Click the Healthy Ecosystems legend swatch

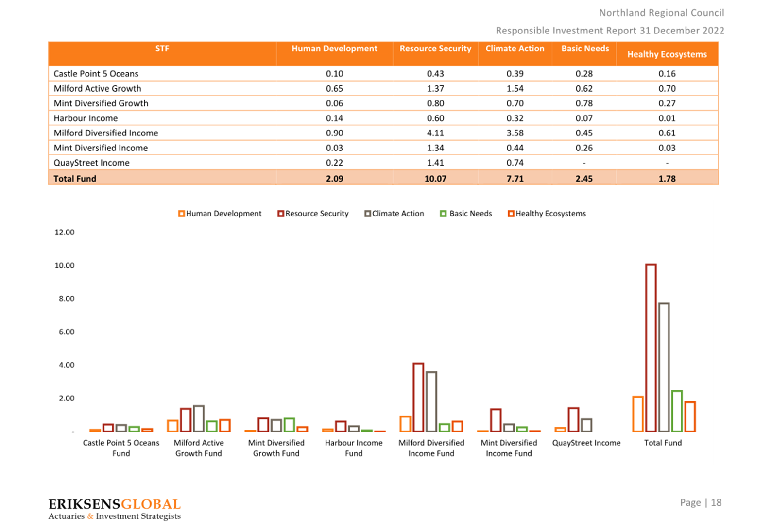[x=511, y=214]
